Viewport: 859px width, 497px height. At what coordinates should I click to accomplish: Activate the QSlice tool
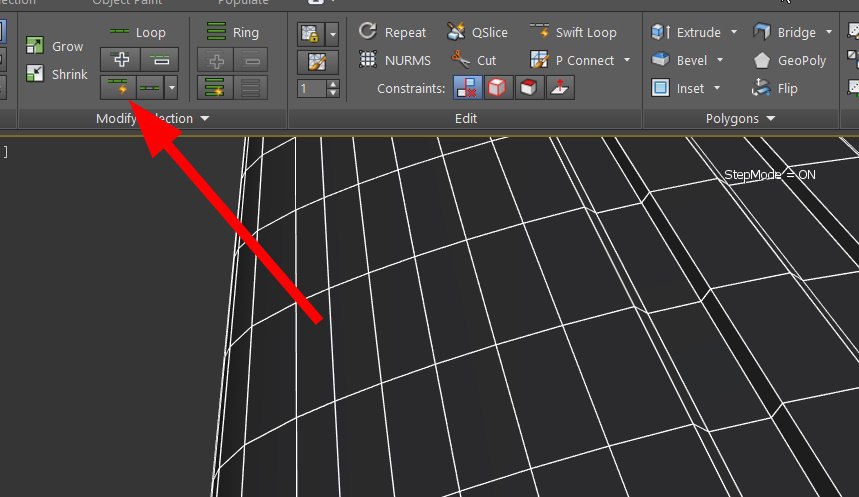(477, 32)
